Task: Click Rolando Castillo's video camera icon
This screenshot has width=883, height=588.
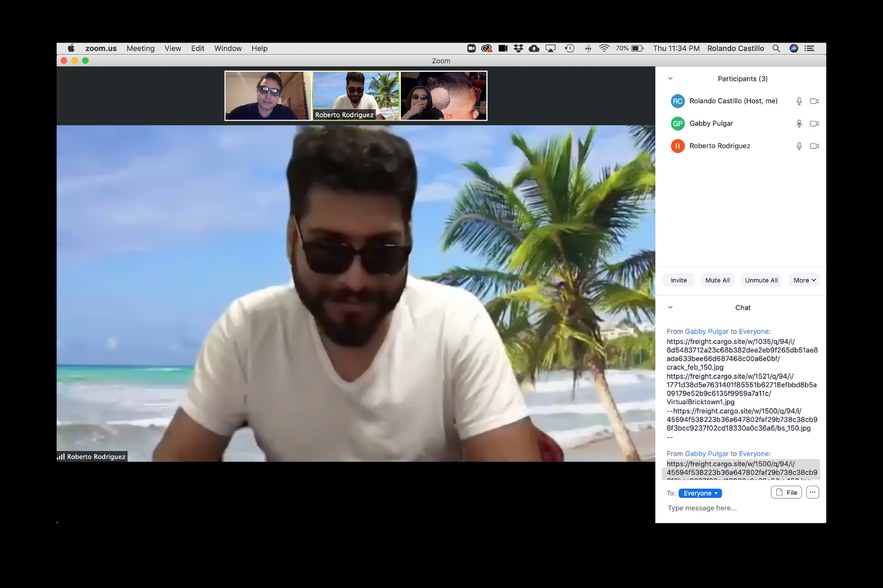Action: [814, 101]
